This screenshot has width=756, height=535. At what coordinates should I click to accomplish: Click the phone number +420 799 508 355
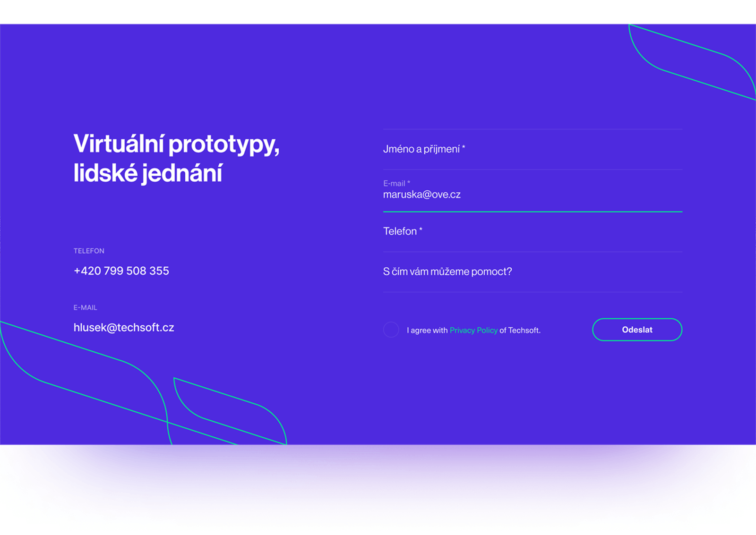point(121,271)
